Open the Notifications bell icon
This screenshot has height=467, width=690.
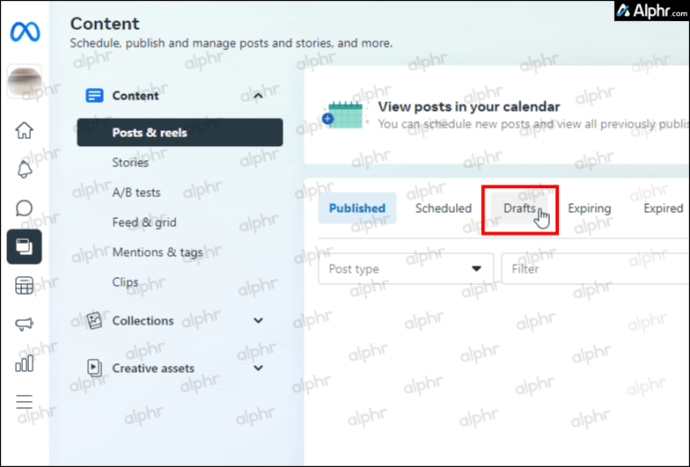24,169
